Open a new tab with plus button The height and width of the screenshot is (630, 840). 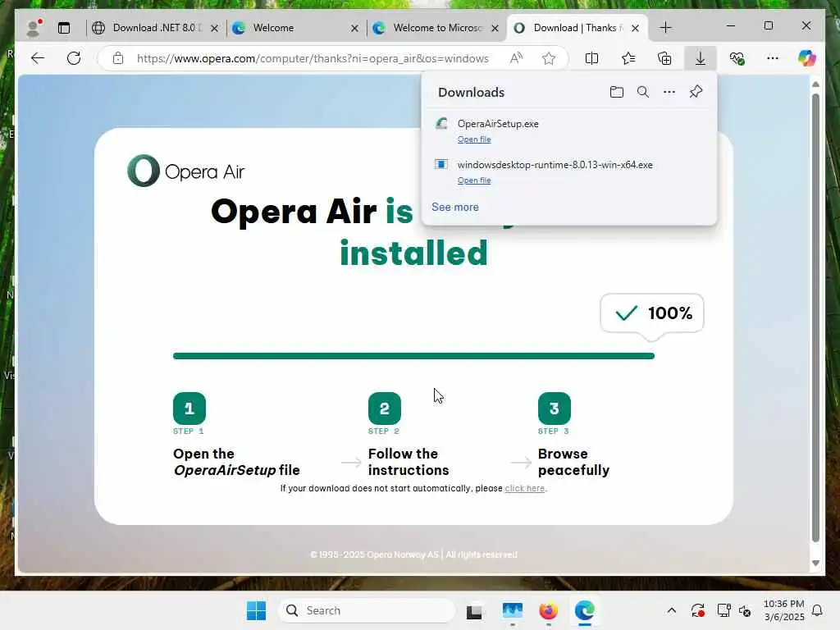click(x=665, y=28)
